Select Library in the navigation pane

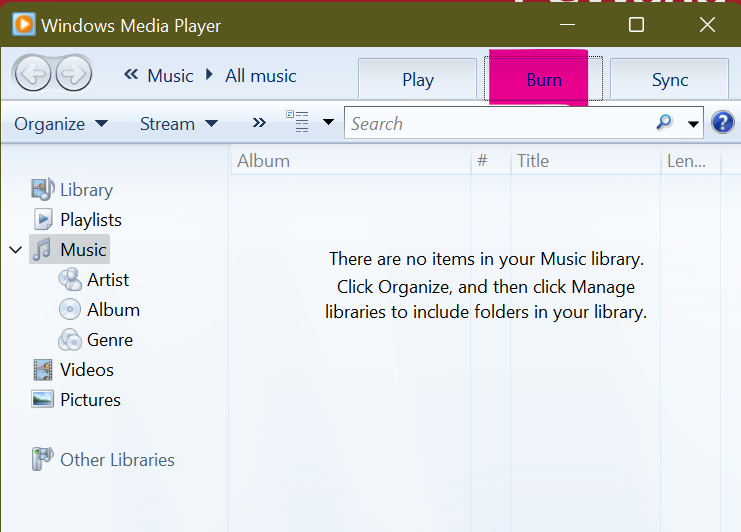[86, 189]
